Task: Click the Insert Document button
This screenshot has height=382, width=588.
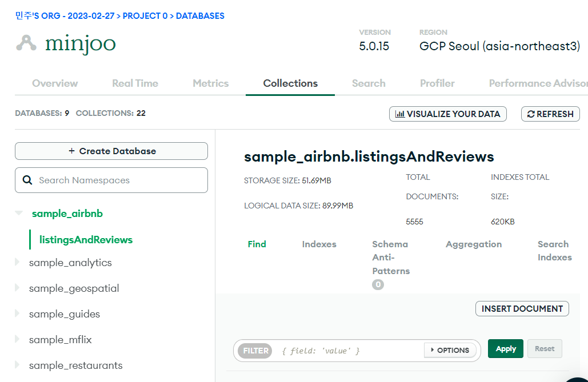Action: [522, 308]
